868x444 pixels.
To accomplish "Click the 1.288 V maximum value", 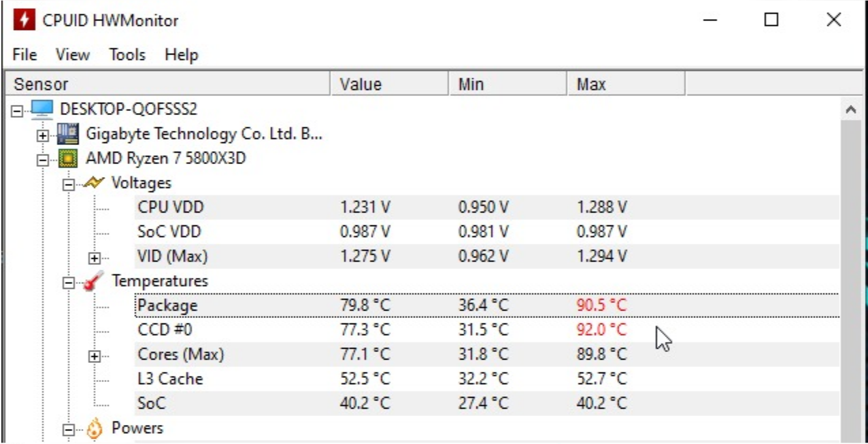I will coord(602,207).
